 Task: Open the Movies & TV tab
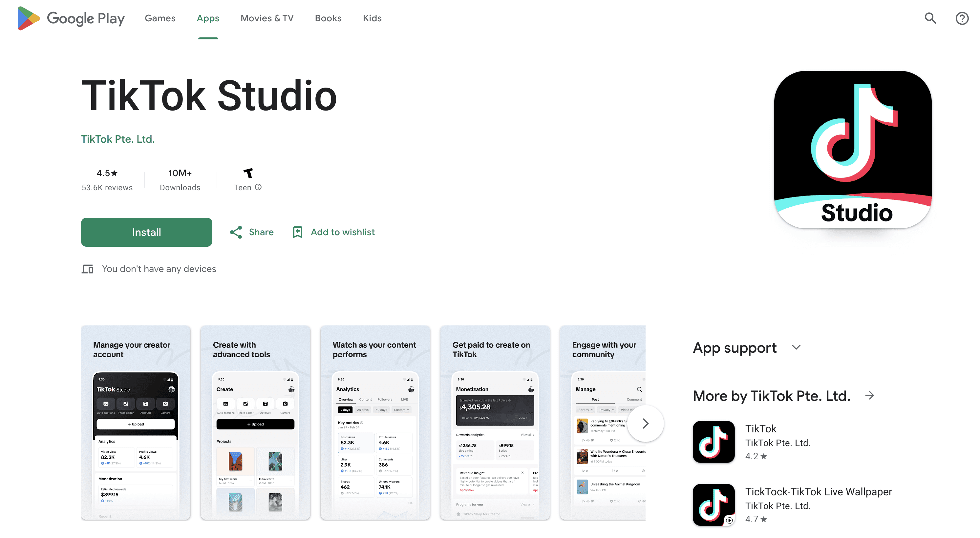[267, 18]
